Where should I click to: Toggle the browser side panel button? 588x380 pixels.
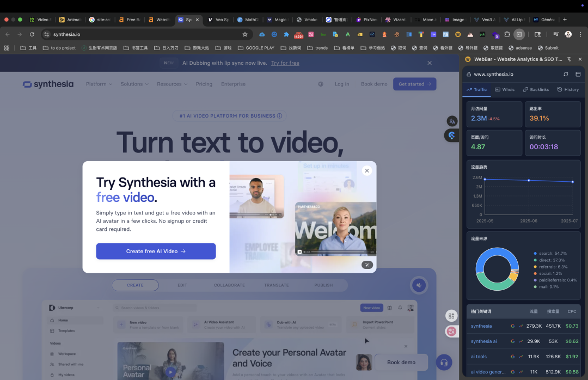(519, 34)
